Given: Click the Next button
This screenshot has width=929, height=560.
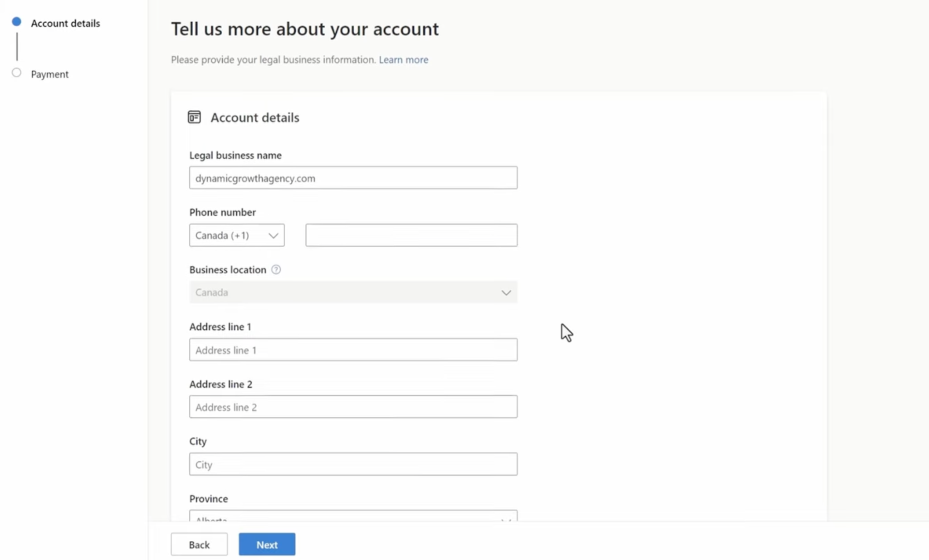Looking at the screenshot, I should [267, 544].
